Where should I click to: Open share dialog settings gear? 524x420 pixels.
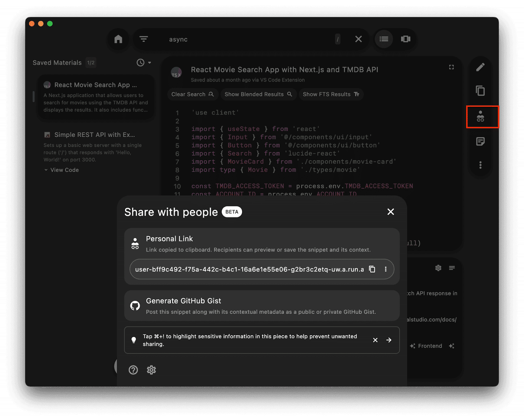click(151, 370)
